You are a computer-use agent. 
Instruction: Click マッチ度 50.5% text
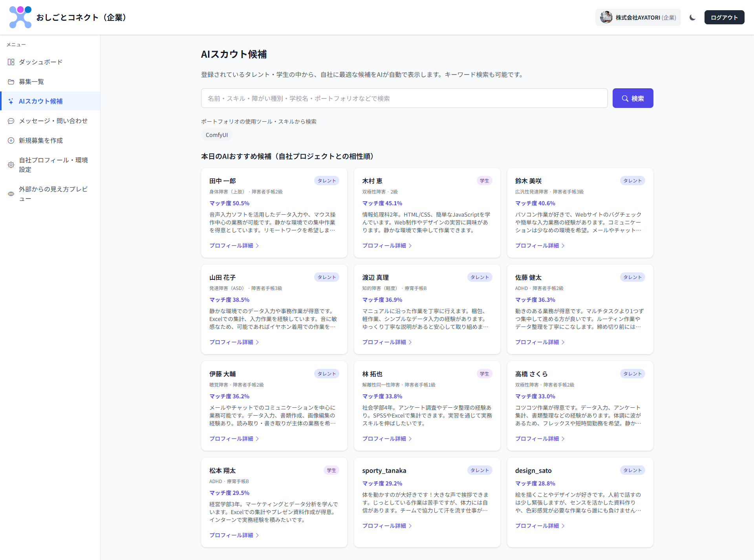(x=229, y=203)
